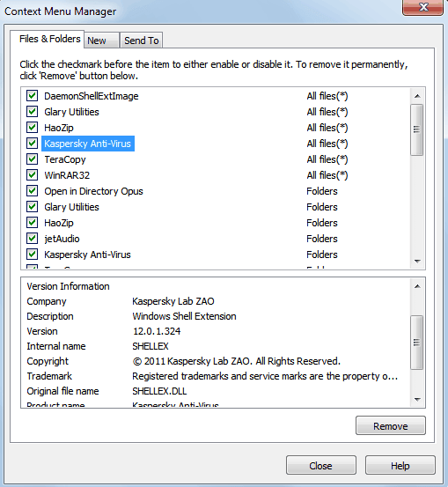Click the 2011 Kaspersky copyright text

236,361
